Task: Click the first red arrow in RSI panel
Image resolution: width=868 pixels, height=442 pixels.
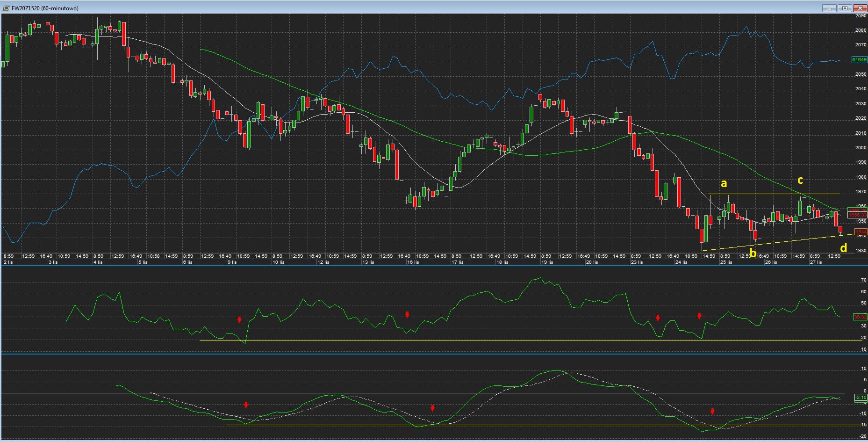Action: pos(239,320)
